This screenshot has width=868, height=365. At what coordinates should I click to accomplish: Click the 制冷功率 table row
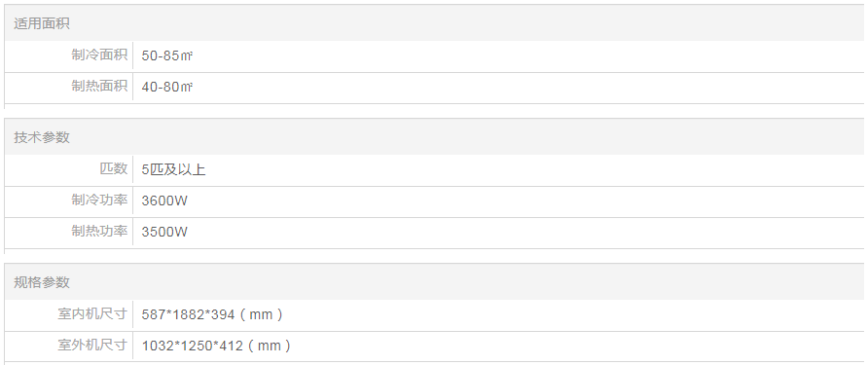coord(434,201)
